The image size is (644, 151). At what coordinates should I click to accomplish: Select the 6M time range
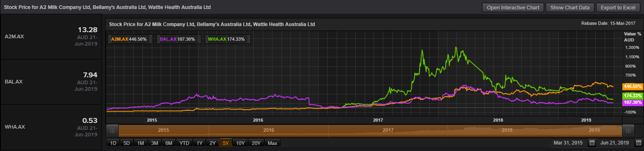click(x=169, y=143)
